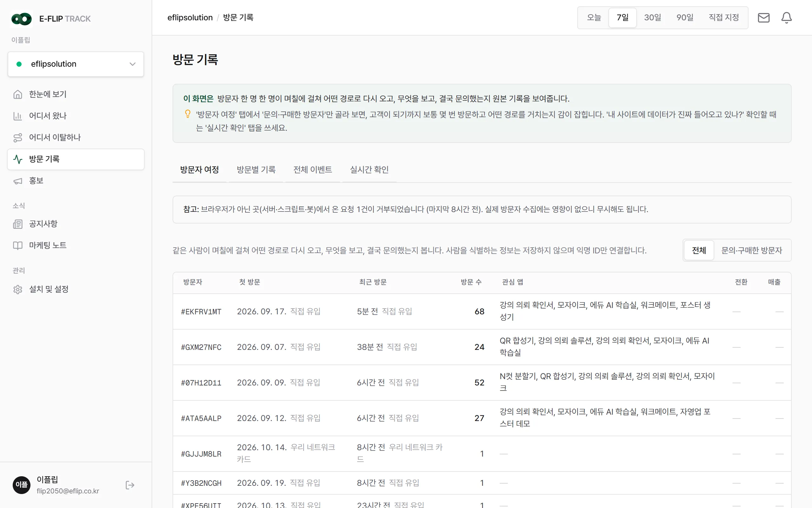Switch filter to 전체 visitors
Viewport: 812px width, 508px height.
point(699,250)
